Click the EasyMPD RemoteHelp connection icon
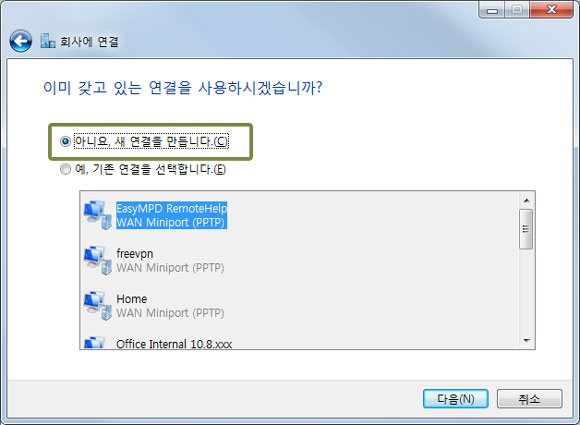 98,215
